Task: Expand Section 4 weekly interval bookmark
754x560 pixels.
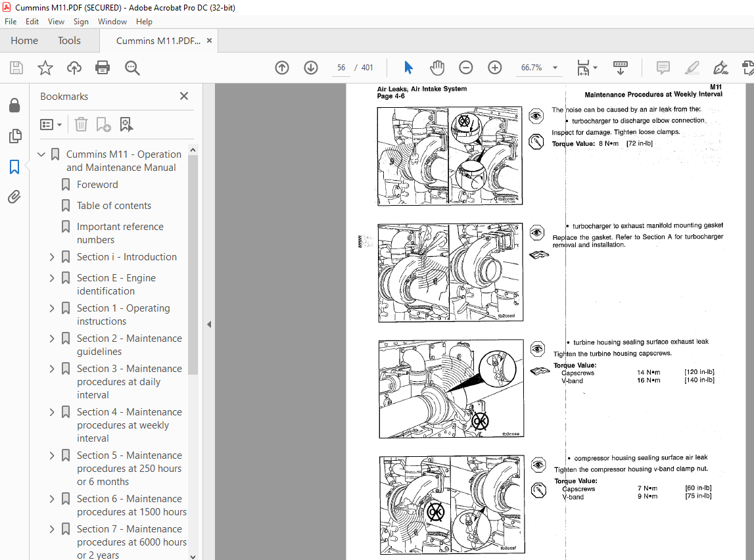Action: [x=52, y=412]
